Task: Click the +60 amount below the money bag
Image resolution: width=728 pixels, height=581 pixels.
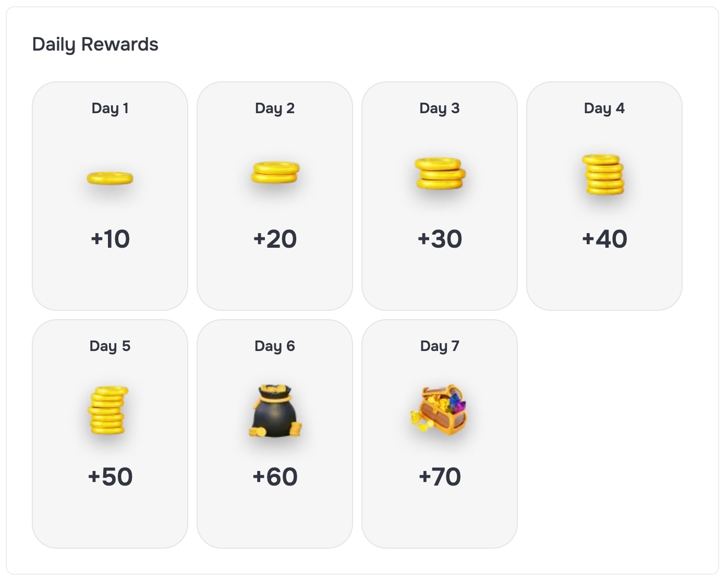Action: tap(275, 476)
